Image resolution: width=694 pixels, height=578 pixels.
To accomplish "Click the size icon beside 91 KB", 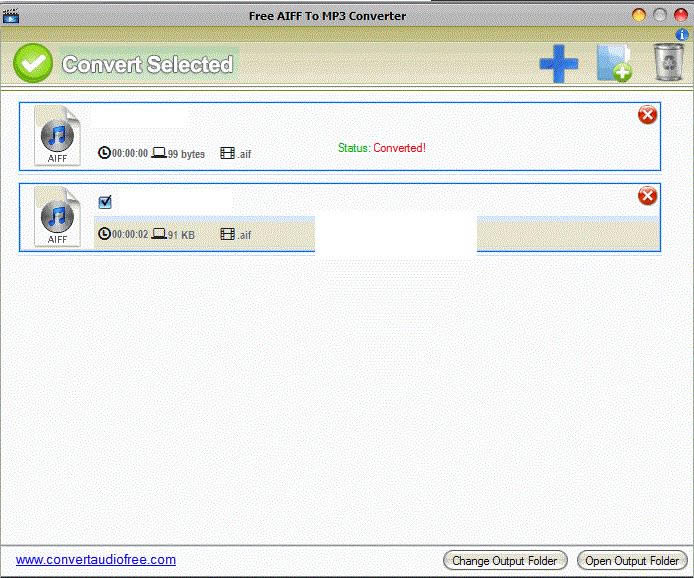I will [159, 233].
